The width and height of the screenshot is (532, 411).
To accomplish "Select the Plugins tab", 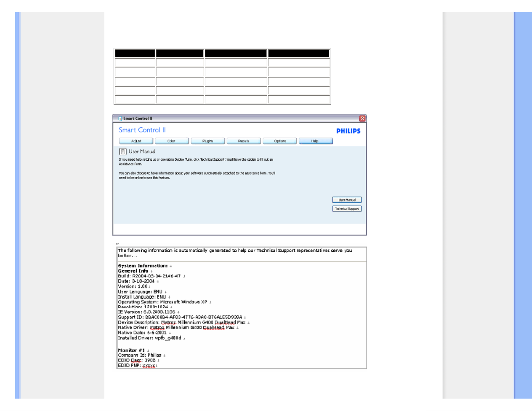I will tap(208, 141).
